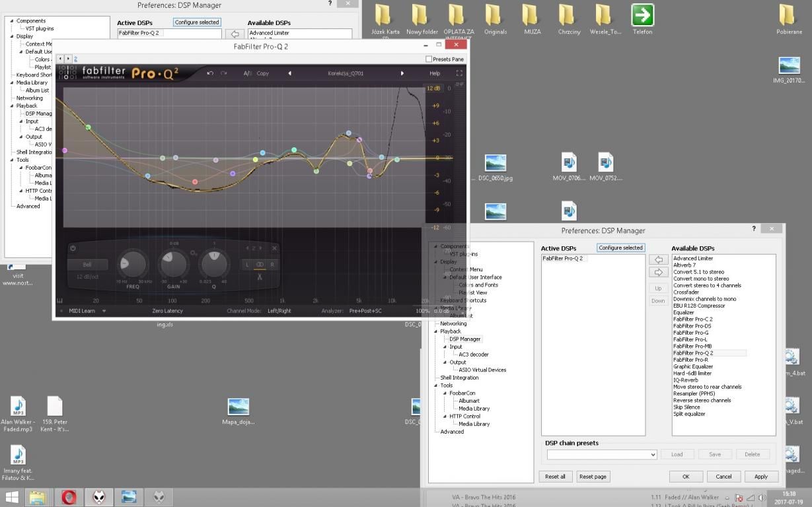Enable the Presets Pane checkbox

(429, 59)
